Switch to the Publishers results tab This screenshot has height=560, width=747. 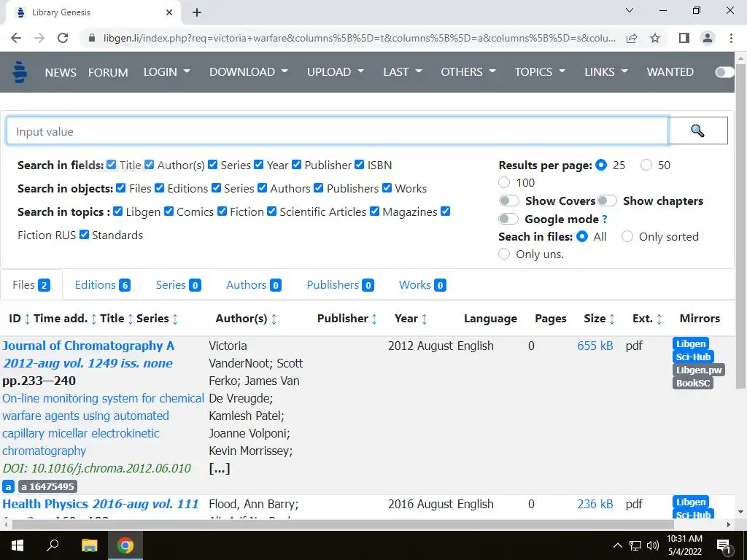click(340, 285)
